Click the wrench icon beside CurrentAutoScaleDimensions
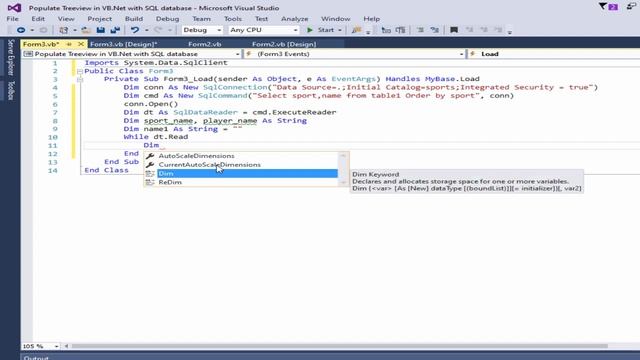Screen dimensions: 640x360 point(150,165)
